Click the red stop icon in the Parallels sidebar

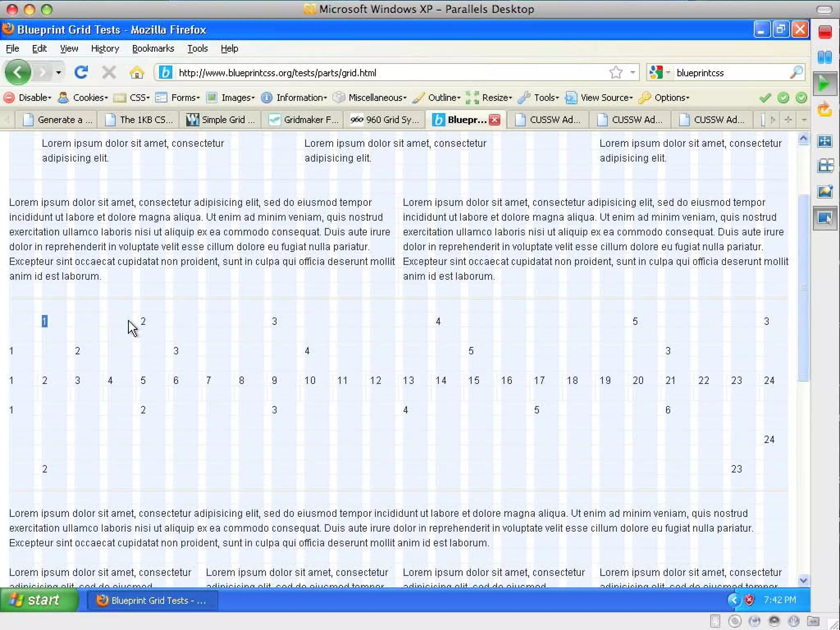pos(825,32)
